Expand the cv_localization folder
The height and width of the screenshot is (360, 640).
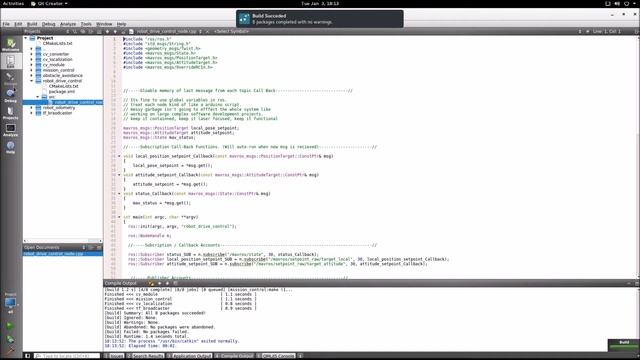point(31,59)
